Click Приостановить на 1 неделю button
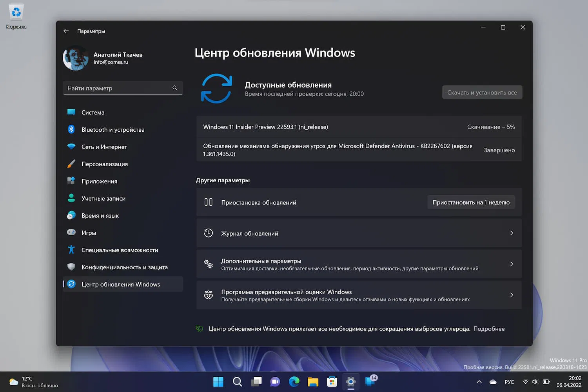 click(x=471, y=202)
